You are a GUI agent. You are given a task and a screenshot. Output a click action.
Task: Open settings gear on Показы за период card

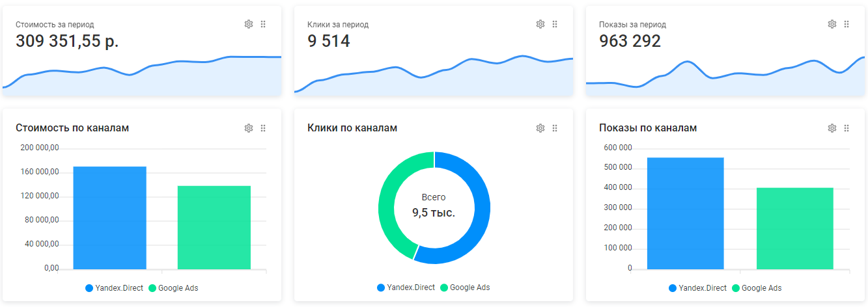(832, 24)
